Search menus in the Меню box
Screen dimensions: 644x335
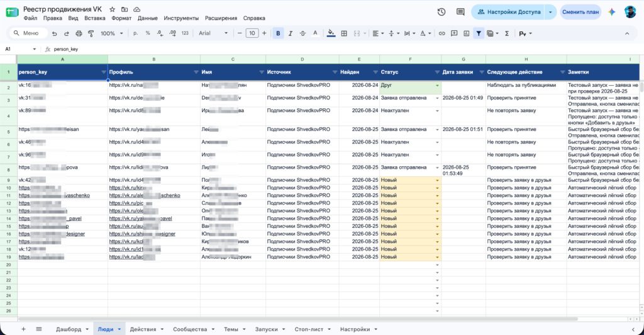tap(28, 33)
